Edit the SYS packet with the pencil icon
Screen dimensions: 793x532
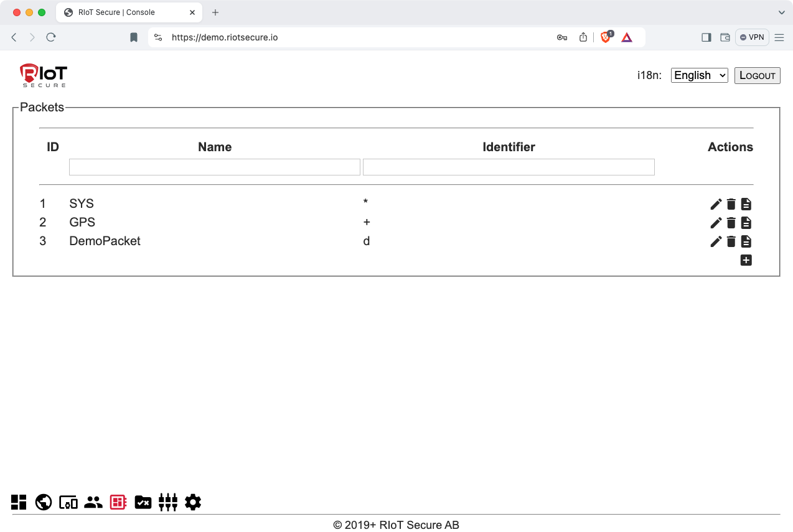tap(716, 204)
